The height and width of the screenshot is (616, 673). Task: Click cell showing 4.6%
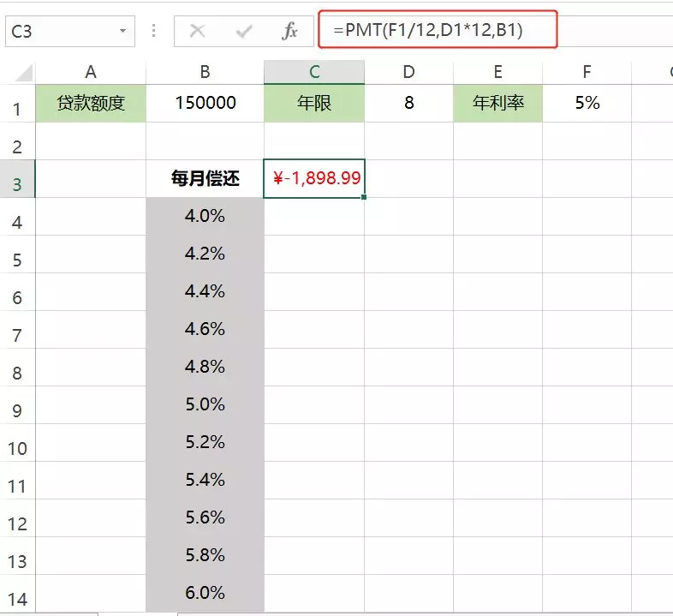(205, 330)
